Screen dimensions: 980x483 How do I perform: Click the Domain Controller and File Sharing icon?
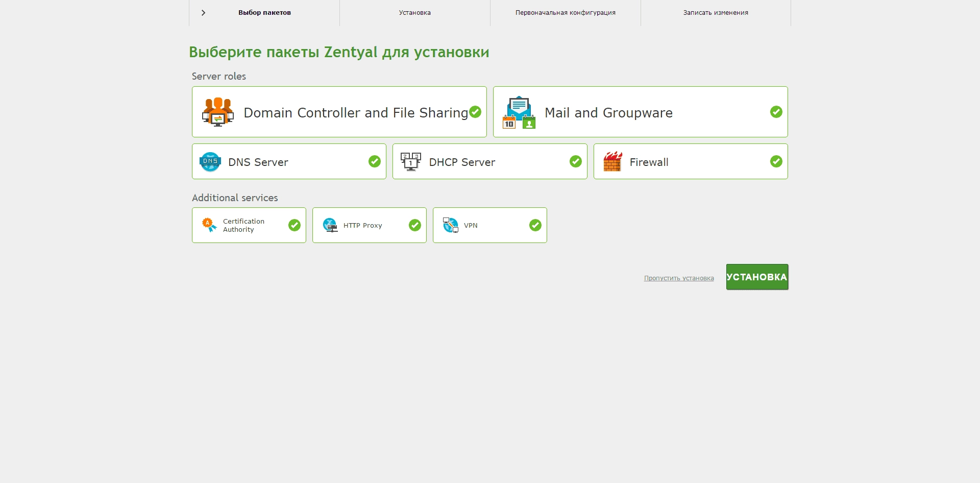pyautogui.click(x=218, y=112)
